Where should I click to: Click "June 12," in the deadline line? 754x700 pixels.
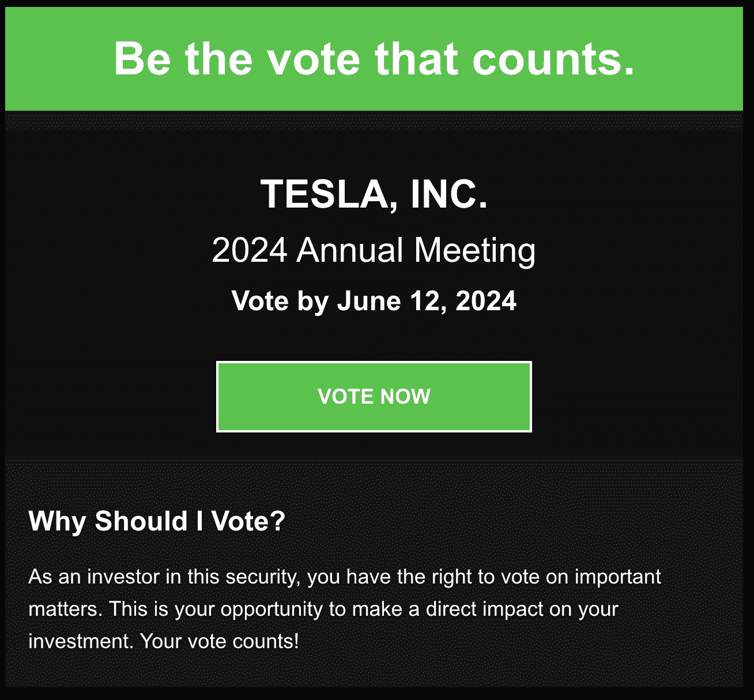coord(391,302)
